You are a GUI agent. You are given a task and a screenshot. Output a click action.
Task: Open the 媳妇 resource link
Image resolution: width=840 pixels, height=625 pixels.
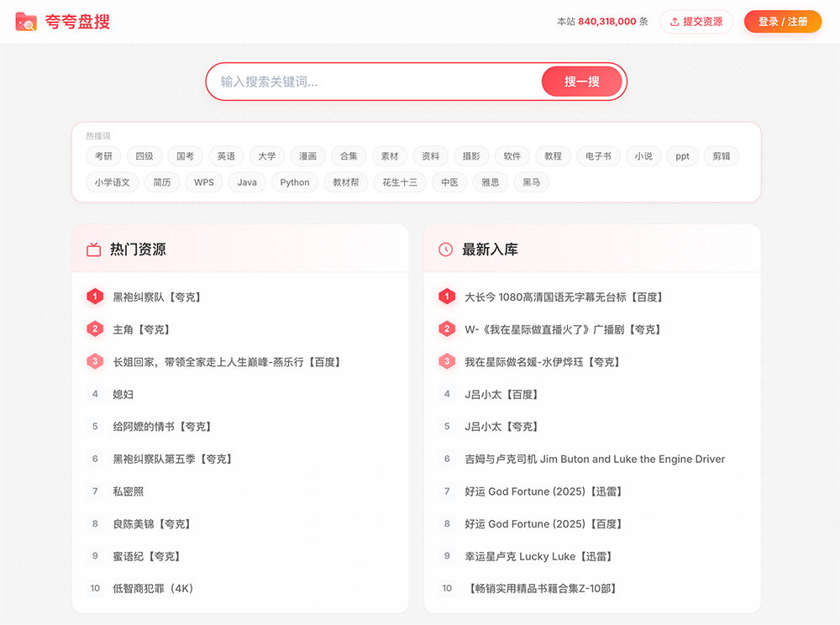click(123, 394)
